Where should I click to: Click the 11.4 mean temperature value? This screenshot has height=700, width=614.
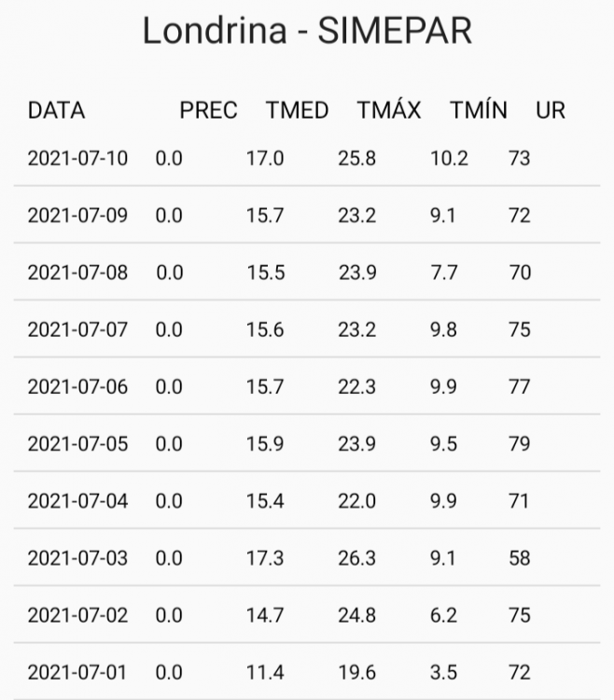(x=265, y=672)
